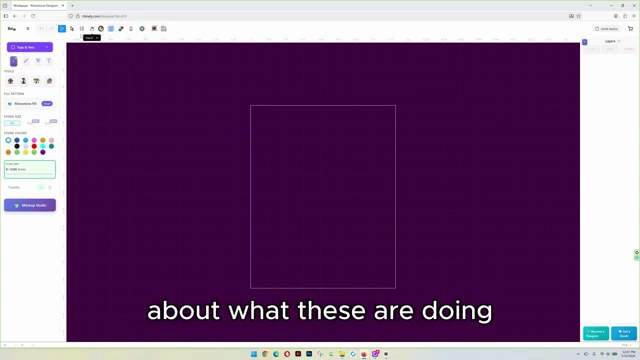Image resolution: width=640 pixels, height=360 pixels.
Task: Click the gear-shaped round icon in the toolbar
Action: tap(142, 29)
